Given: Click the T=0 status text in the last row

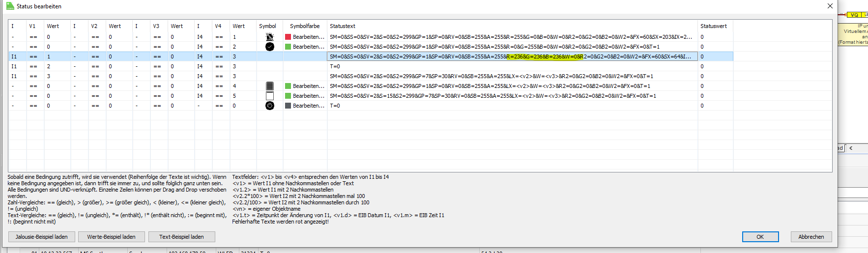Looking at the screenshot, I should pos(335,106).
